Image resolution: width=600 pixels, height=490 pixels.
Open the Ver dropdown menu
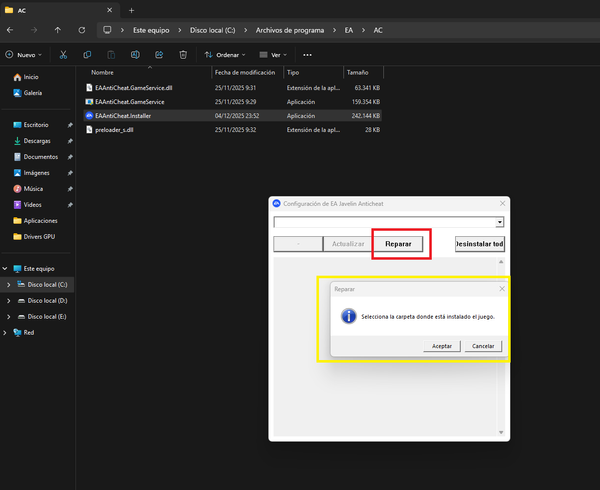pos(272,55)
